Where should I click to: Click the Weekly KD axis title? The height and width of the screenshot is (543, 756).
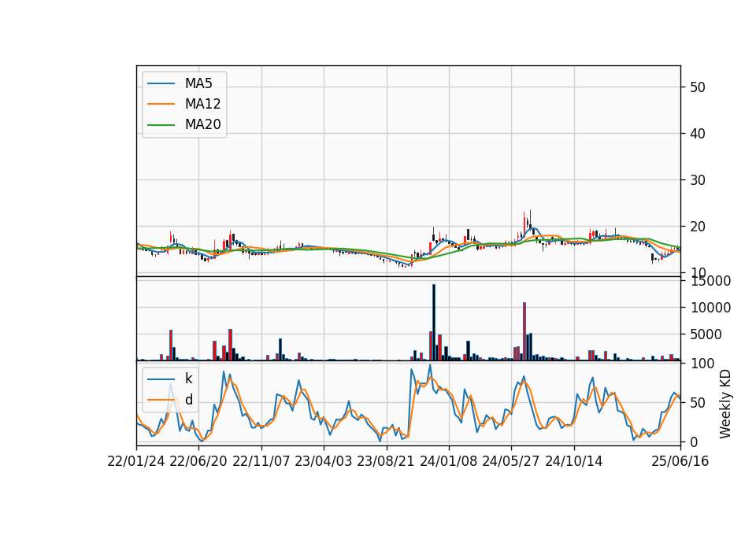pos(725,404)
